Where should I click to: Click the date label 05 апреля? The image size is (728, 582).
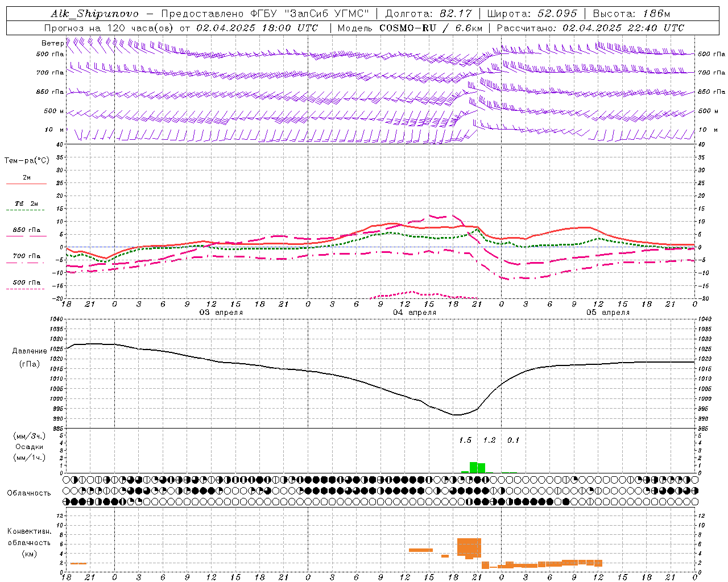608,313
